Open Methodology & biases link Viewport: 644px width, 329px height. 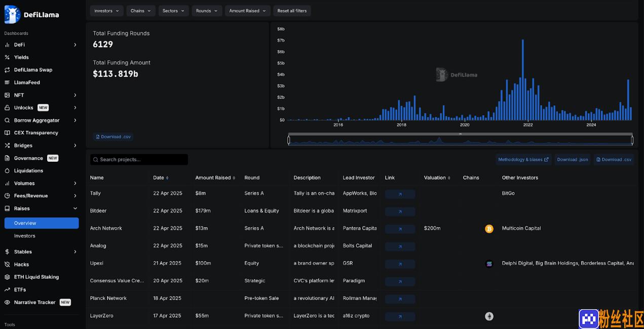pyautogui.click(x=523, y=160)
